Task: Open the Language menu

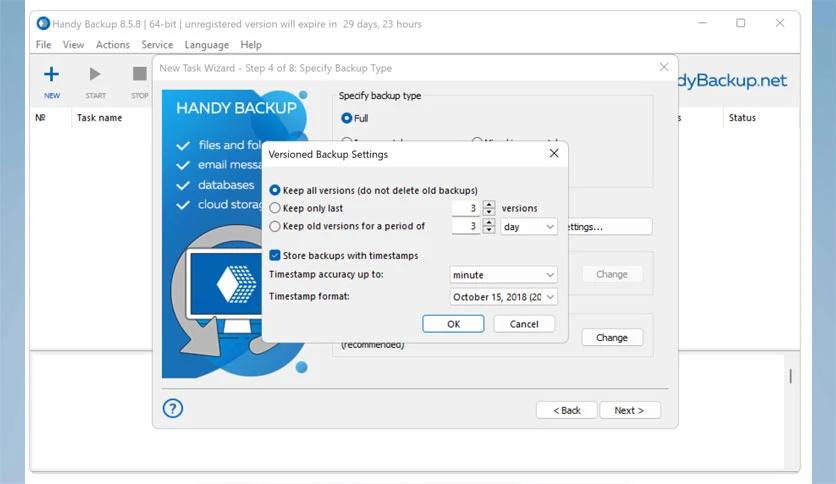Action: (206, 45)
